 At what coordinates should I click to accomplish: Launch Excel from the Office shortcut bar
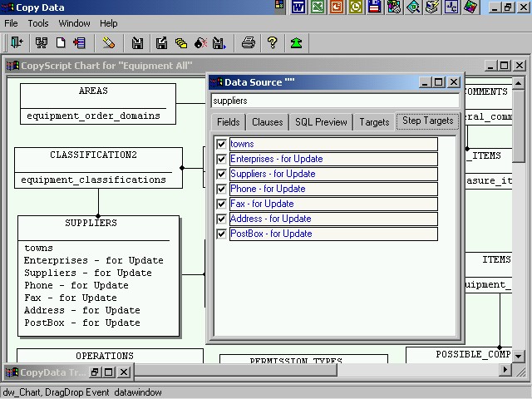click(318, 7)
